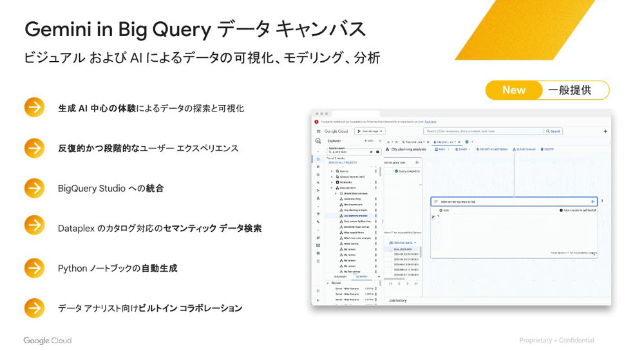
Task: Collapse the bottom panel using chevron
Action: 379,277
